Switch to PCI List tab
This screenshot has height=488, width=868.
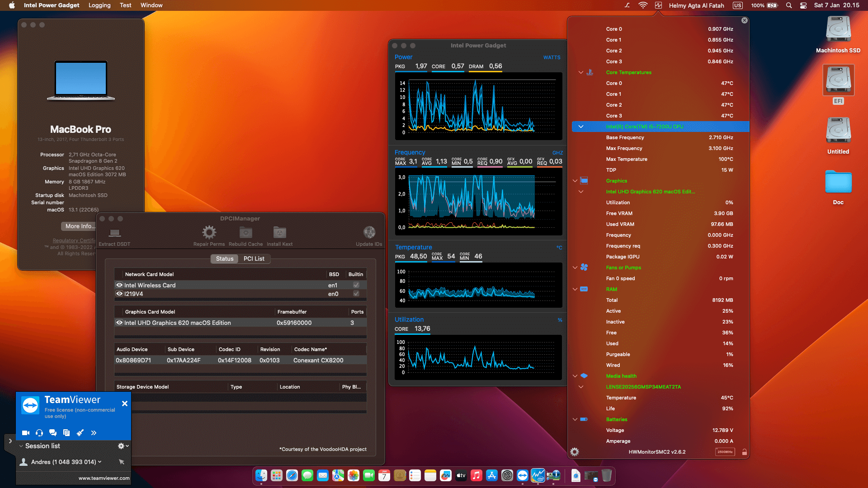(254, 259)
